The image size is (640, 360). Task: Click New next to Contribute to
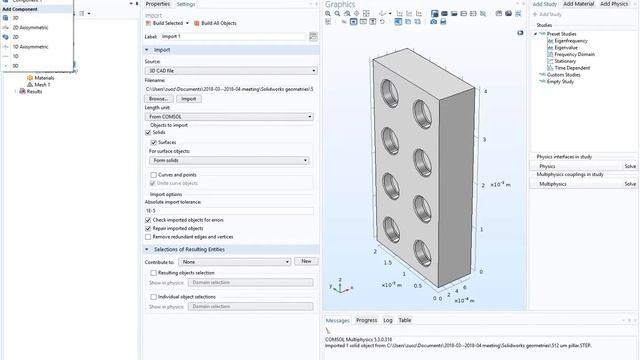pos(306,261)
